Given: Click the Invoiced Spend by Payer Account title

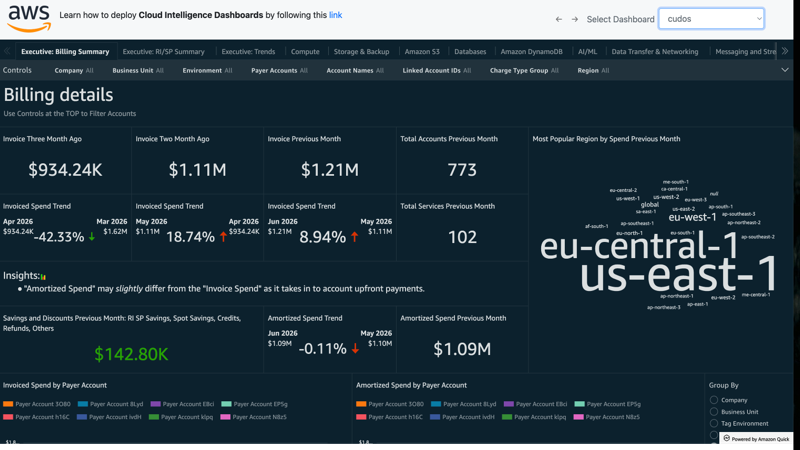Looking at the screenshot, I should coord(55,385).
